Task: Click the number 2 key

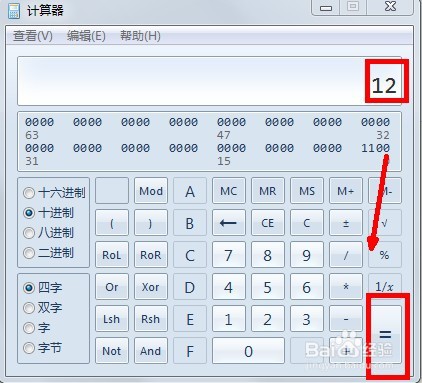Action: [x=268, y=319]
